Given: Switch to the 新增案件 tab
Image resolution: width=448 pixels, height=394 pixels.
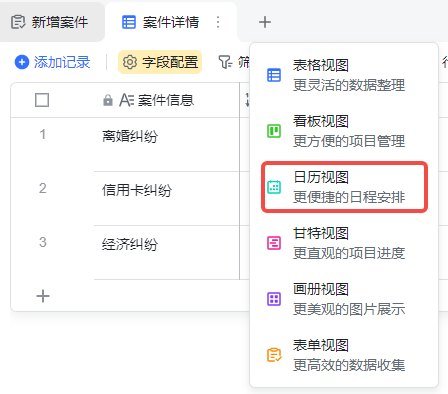Looking at the screenshot, I should [x=50, y=22].
